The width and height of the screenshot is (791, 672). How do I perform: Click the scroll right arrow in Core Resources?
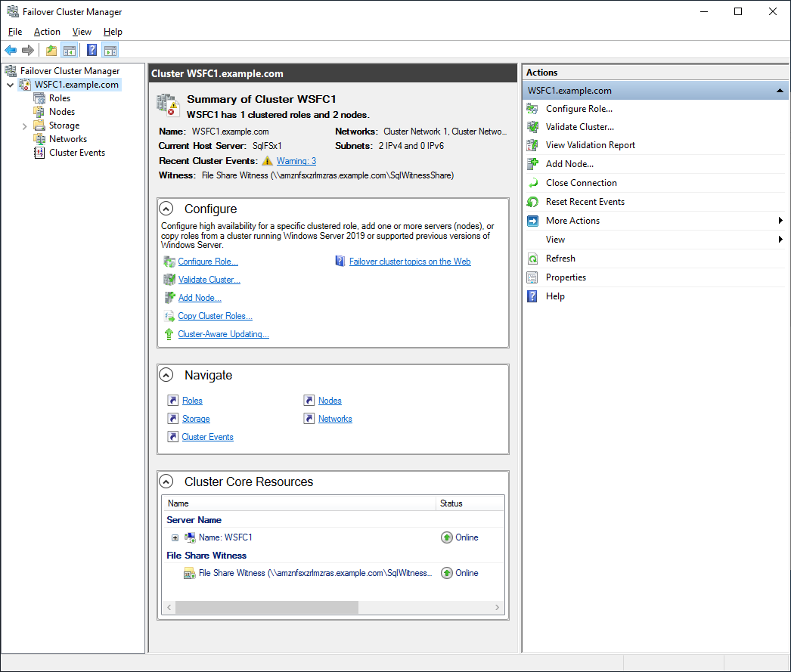497,608
